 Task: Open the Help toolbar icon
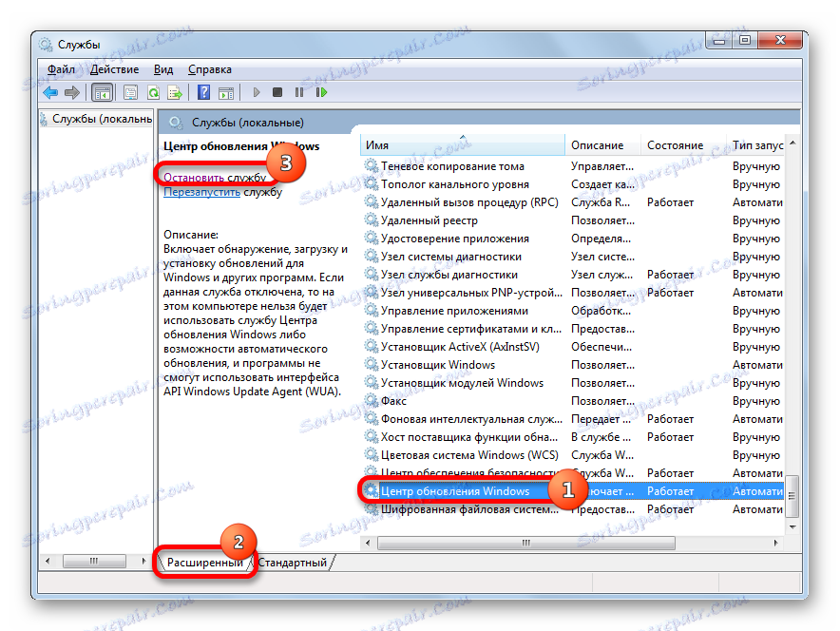coord(203,93)
